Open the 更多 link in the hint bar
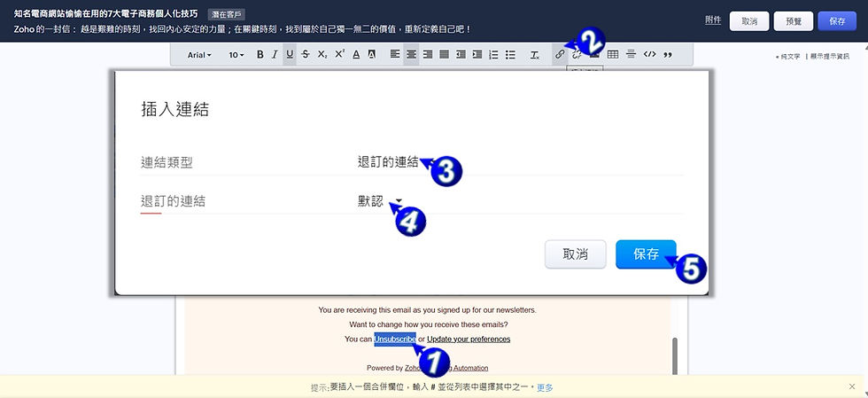The height and width of the screenshot is (398, 868). (545, 387)
